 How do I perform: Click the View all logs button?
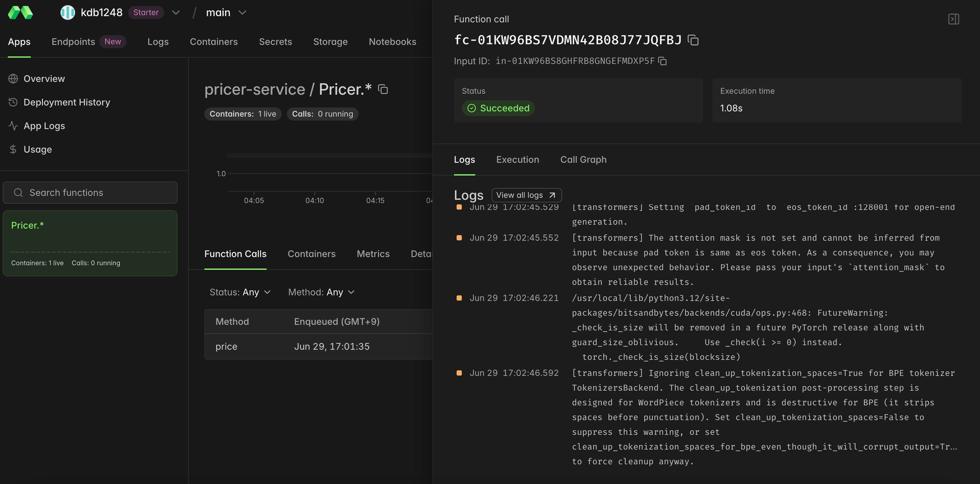point(526,195)
